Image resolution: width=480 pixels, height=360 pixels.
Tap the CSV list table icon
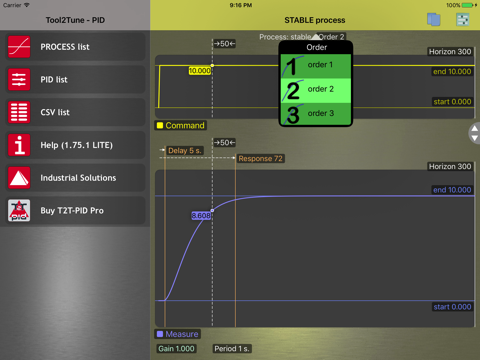(x=19, y=112)
